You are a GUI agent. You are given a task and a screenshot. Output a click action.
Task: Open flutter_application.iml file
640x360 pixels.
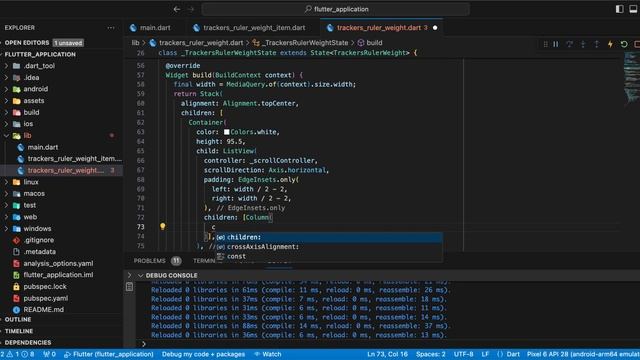(x=58, y=275)
